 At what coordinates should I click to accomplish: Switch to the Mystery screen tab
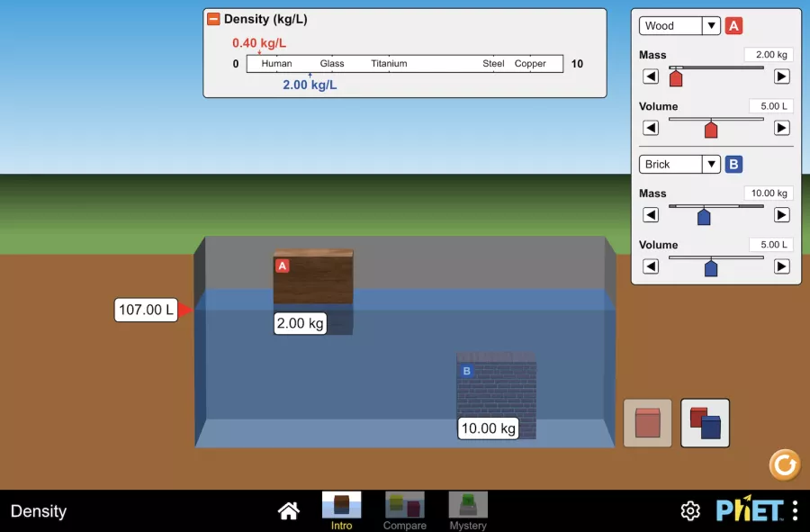(468, 510)
